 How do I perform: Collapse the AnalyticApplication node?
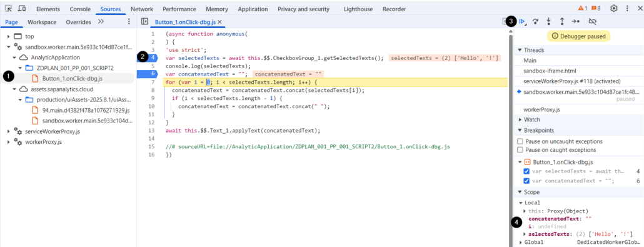pos(14,58)
